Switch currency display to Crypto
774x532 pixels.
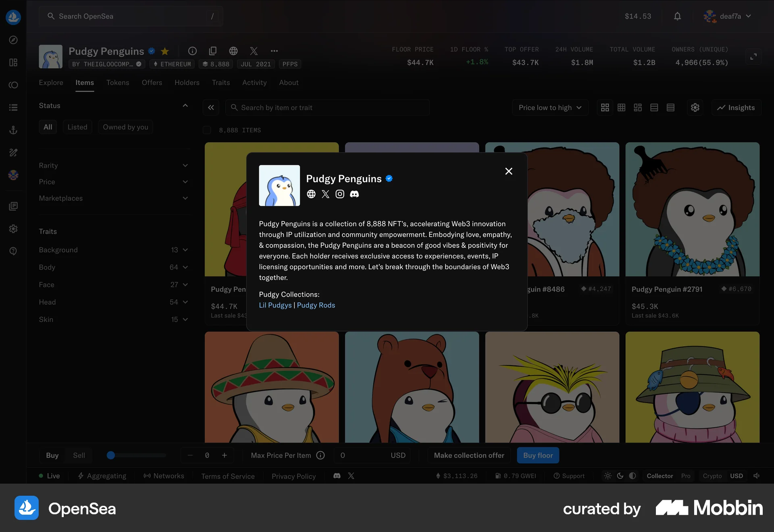click(712, 476)
